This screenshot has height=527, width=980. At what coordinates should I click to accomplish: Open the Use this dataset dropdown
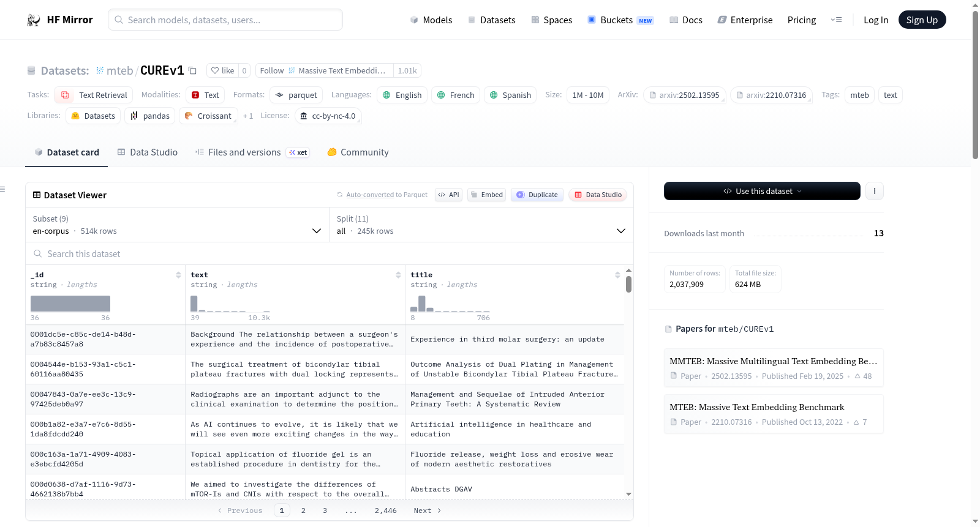[762, 191]
